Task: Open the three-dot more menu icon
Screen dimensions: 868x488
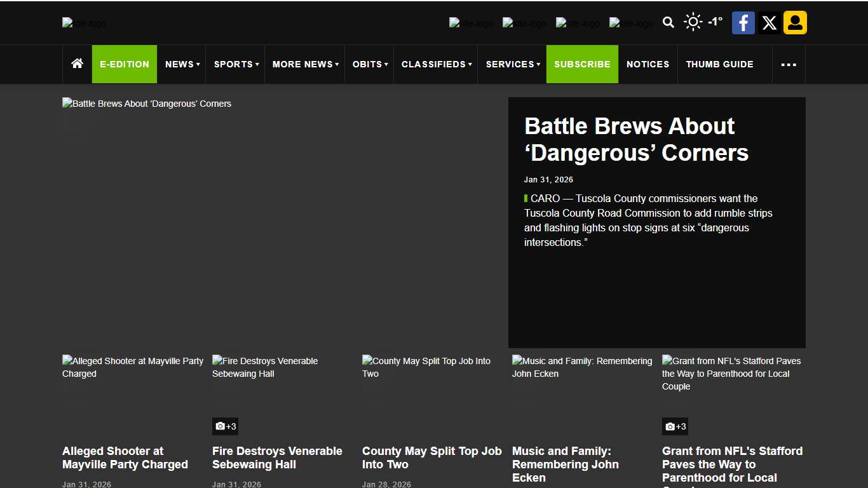Action: (x=789, y=64)
